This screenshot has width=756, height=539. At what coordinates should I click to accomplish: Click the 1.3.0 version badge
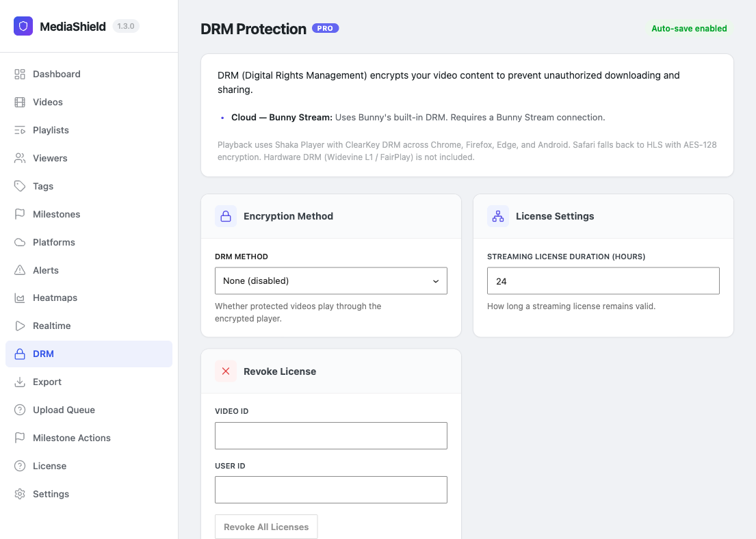(x=126, y=26)
